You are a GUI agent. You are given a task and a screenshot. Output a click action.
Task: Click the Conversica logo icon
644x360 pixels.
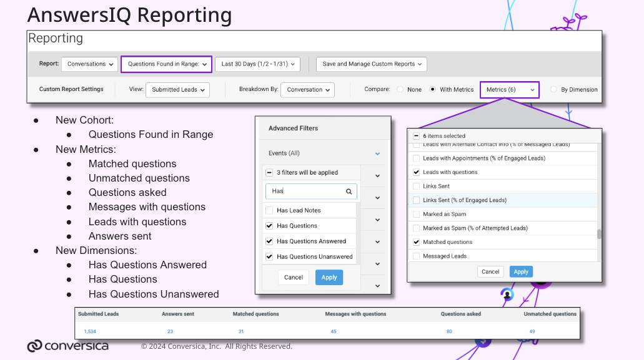click(34, 346)
